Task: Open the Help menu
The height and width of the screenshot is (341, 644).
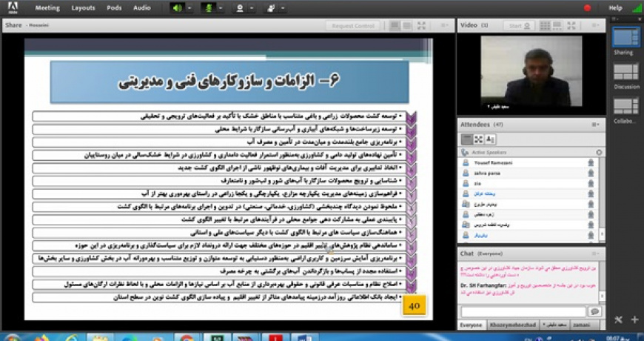Action: tap(615, 8)
